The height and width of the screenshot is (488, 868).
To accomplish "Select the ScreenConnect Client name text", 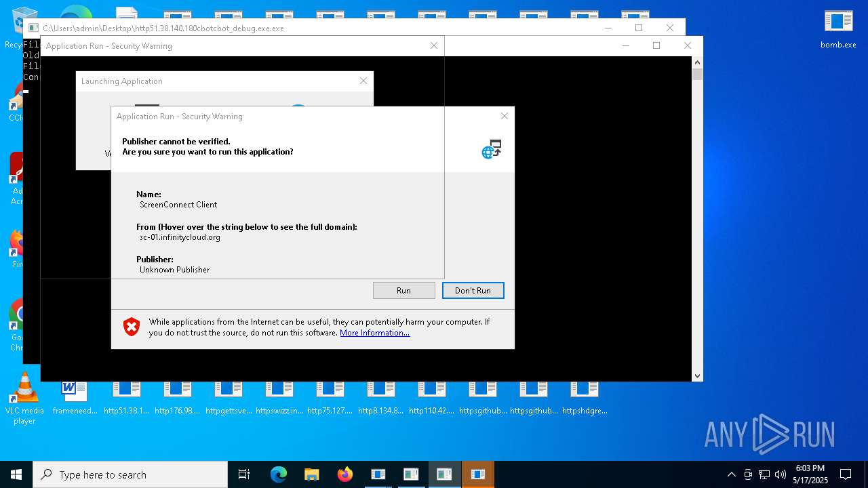I will pos(178,205).
